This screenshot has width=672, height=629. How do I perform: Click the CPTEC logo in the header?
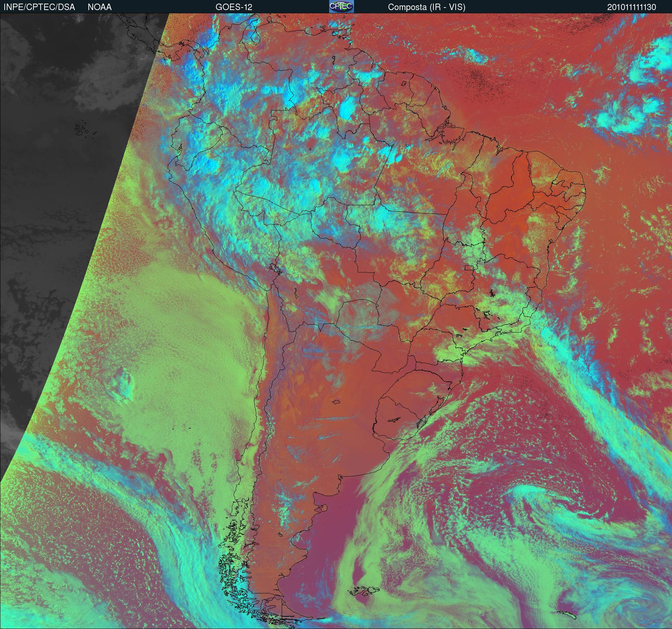coord(341,6)
